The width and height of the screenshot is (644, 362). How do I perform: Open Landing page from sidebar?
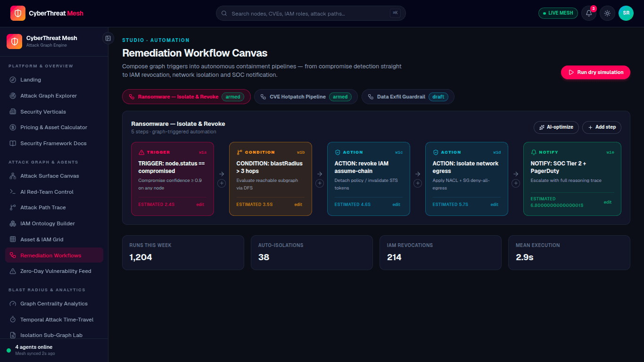point(54,80)
